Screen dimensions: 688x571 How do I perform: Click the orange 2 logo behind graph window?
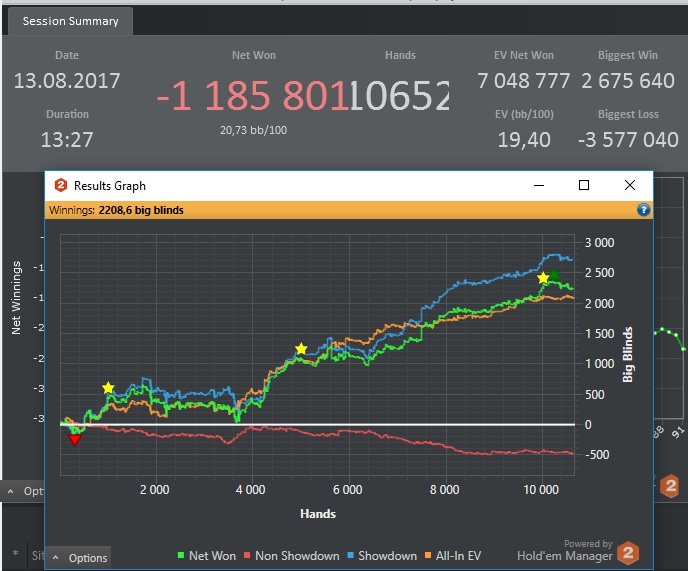tap(670, 486)
